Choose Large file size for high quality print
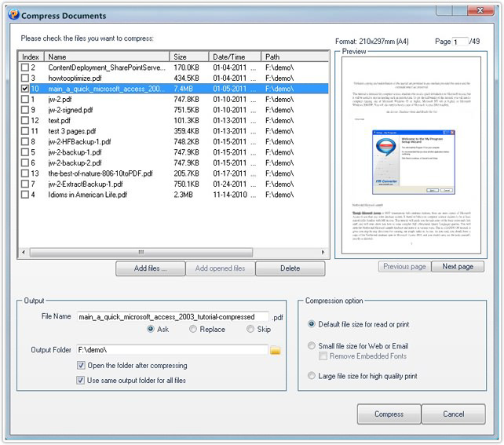This screenshot has height=445, width=504. click(x=312, y=376)
